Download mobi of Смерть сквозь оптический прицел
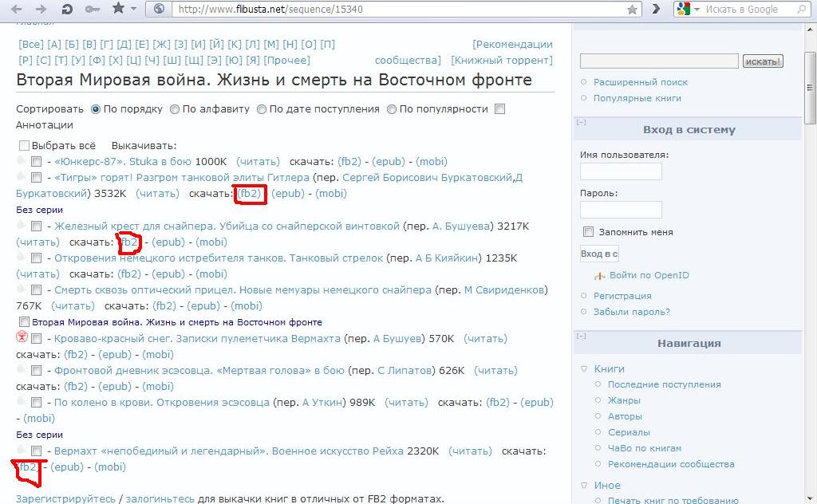Viewport: 817px width, 504px height. [x=247, y=305]
